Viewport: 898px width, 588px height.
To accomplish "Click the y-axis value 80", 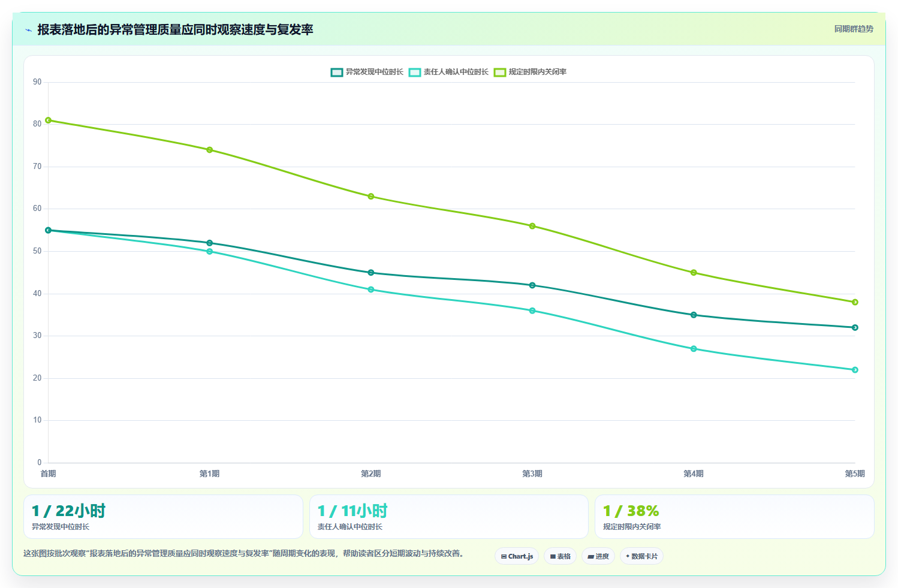I will tap(37, 124).
